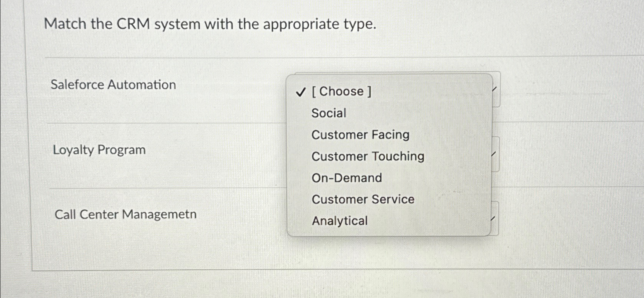Select the Social option from the dropdown
The width and height of the screenshot is (644, 298).
(x=328, y=113)
